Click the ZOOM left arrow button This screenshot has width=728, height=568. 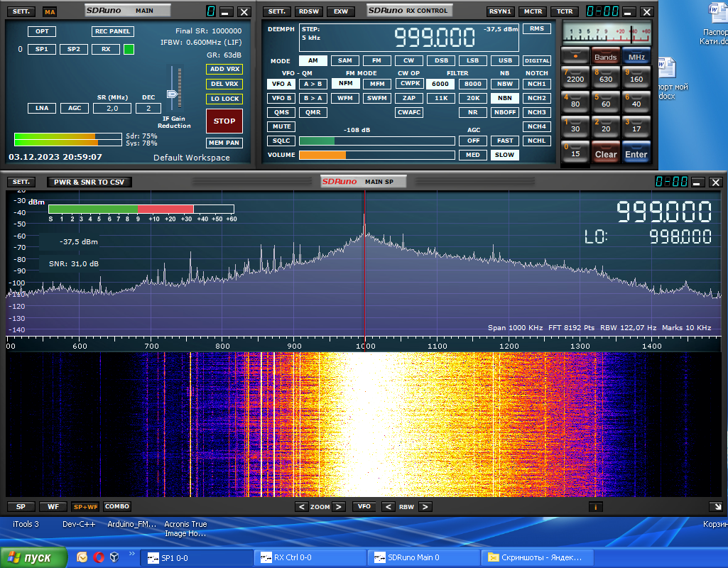(301, 507)
